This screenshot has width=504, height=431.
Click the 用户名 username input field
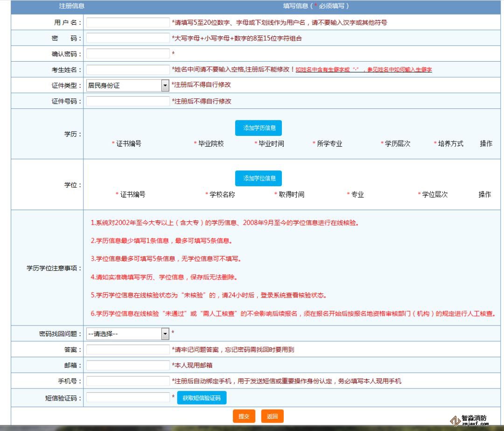coord(128,22)
